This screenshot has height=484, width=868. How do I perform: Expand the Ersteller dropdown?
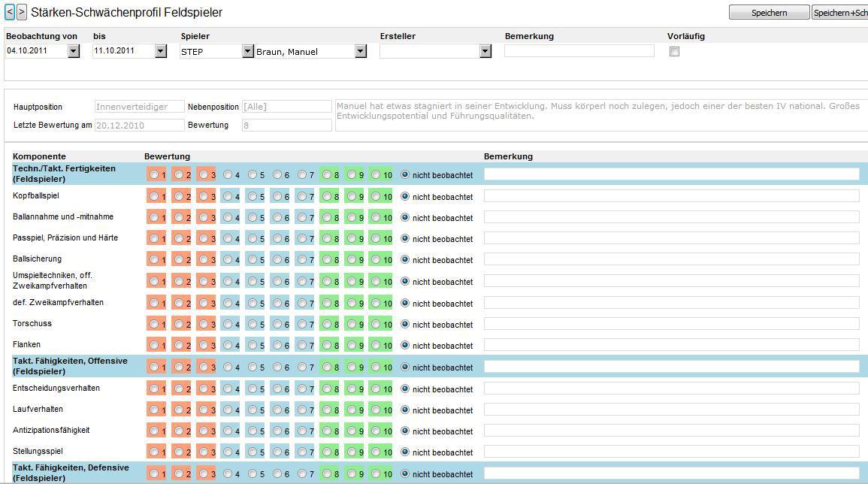(485, 51)
